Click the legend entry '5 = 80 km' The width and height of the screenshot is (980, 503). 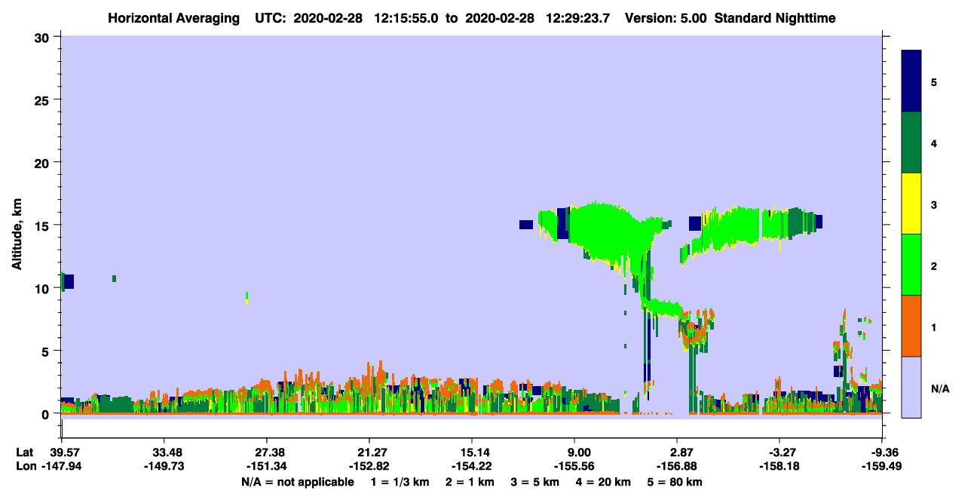[675, 482]
